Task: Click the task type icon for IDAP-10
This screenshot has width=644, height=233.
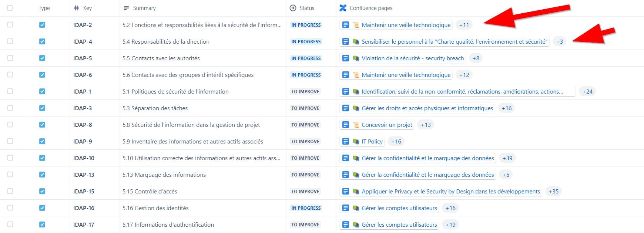Action: (42, 158)
